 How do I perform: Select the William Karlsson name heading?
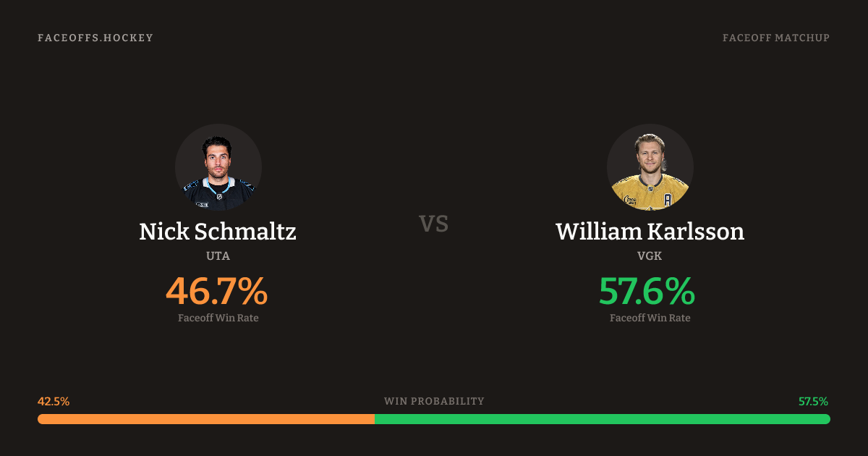[650, 232]
